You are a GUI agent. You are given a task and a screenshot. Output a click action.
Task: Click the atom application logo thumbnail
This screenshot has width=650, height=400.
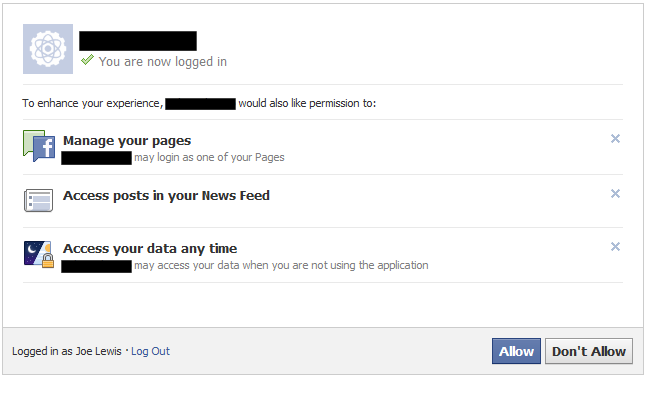click(48, 49)
